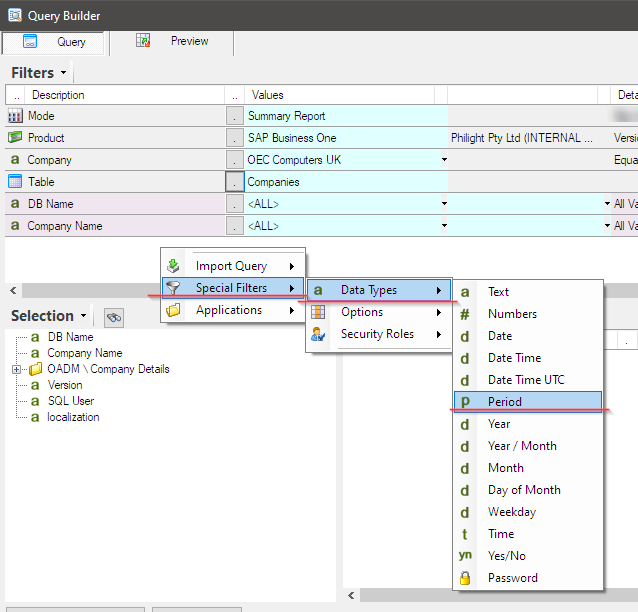Open the DB Name <ALL> value dropdown
The image size is (638, 612).
point(444,203)
